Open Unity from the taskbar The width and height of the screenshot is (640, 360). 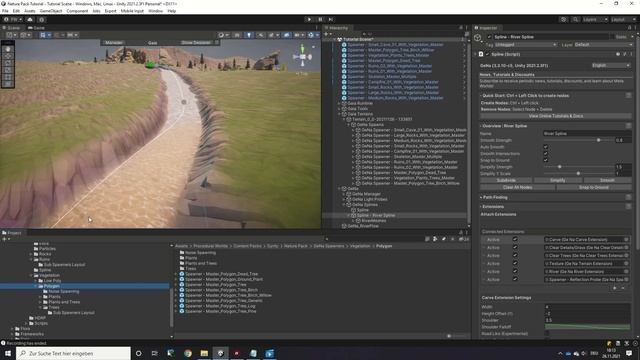[220, 353]
